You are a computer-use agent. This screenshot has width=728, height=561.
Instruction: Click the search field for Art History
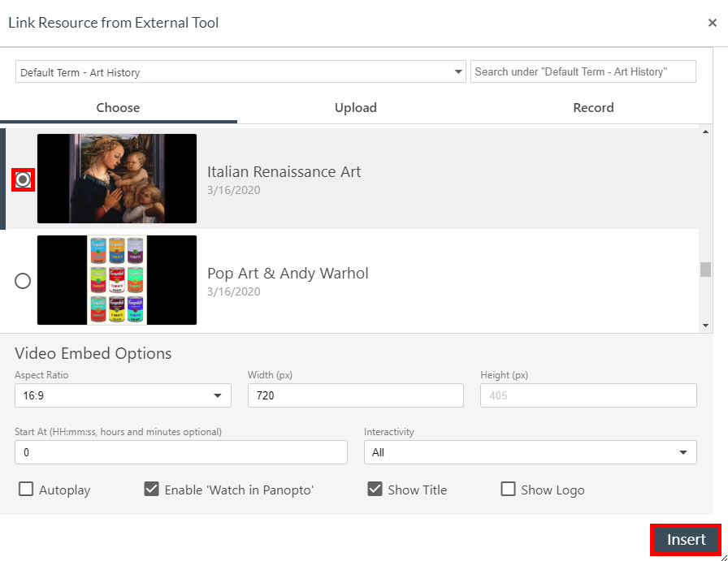(x=583, y=71)
